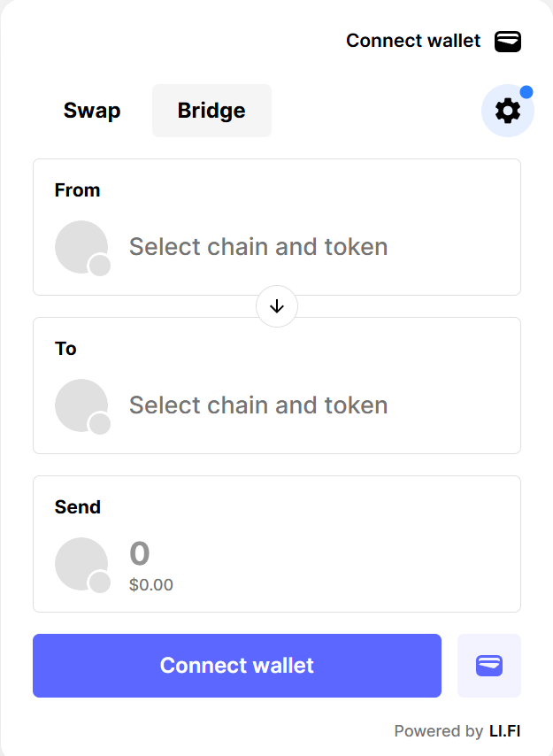Open the LI.FI link at bottom

pos(507,731)
